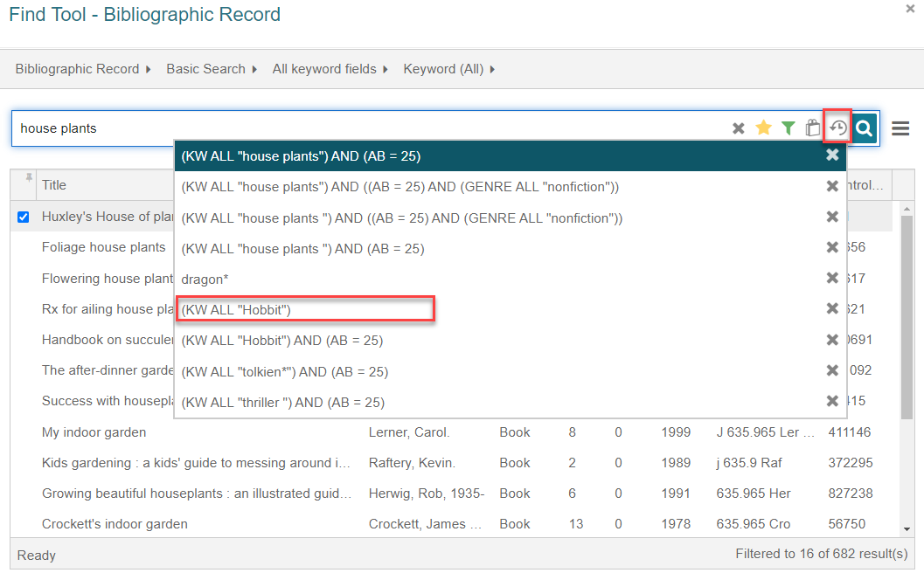This screenshot has height=573, width=924.
Task: Click the scrollbar down arrow
Action: (x=907, y=528)
